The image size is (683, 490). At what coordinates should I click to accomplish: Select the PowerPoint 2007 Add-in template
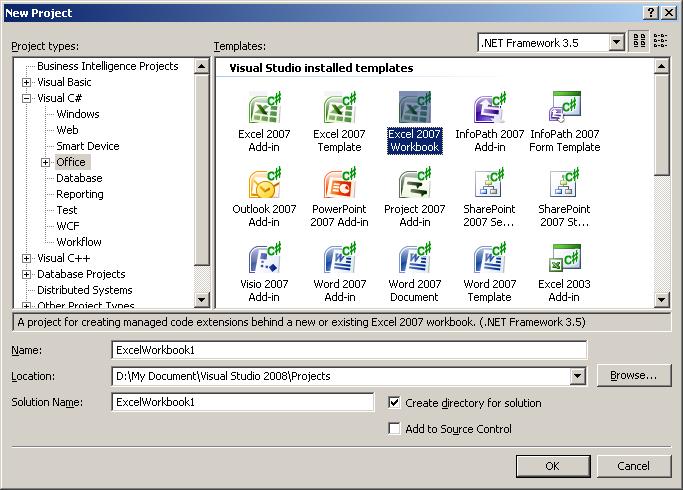(339, 197)
